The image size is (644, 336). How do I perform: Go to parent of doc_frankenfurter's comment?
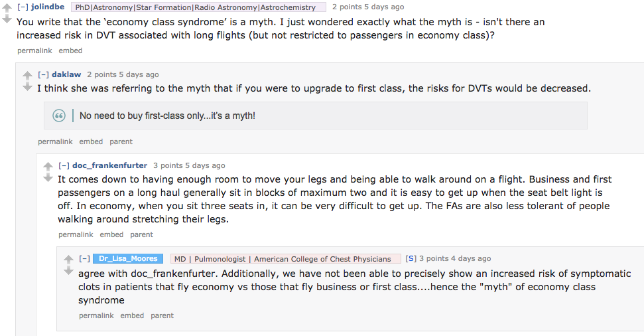[x=141, y=234]
